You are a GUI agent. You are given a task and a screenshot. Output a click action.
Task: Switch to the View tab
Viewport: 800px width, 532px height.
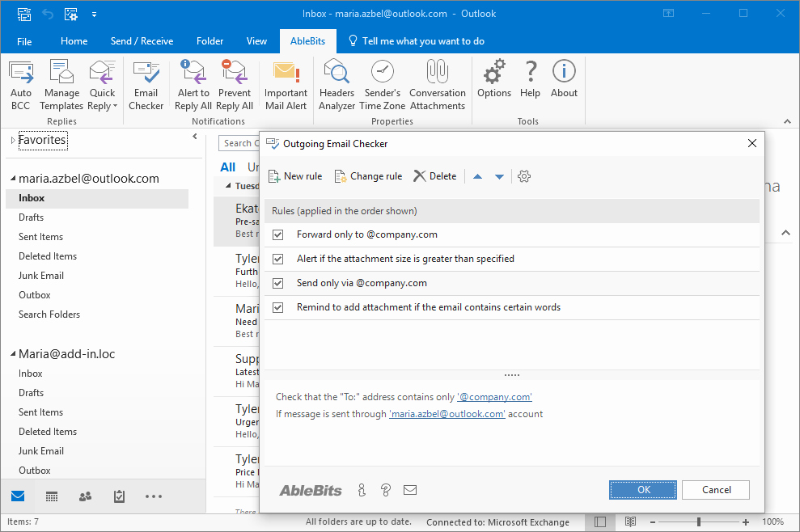click(x=256, y=41)
